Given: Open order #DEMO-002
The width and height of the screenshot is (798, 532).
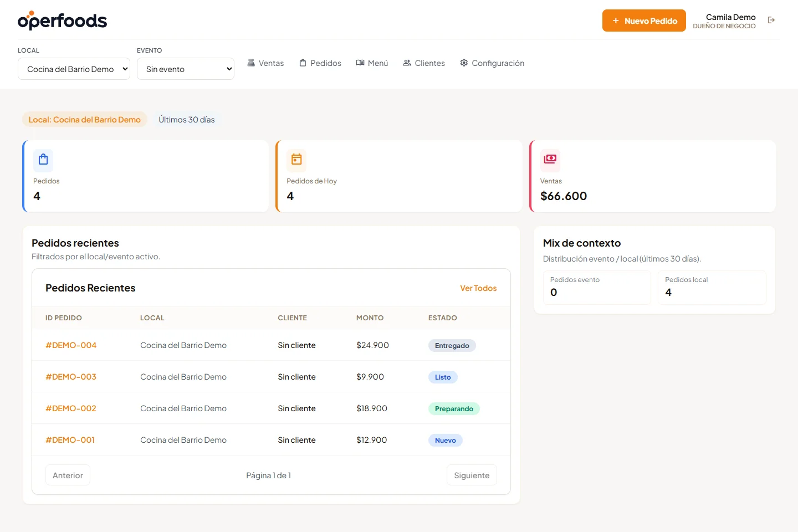Looking at the screenshot, I should (x=71, y=408).
